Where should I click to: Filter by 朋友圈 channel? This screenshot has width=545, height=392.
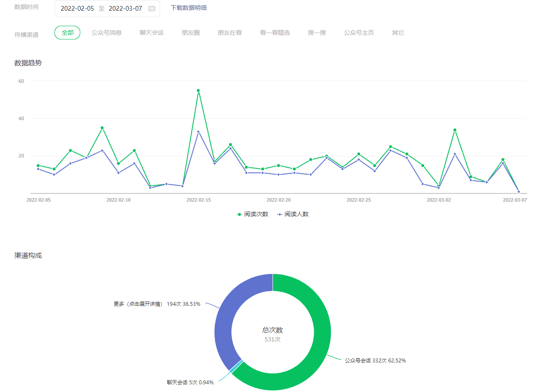(191, 33)
